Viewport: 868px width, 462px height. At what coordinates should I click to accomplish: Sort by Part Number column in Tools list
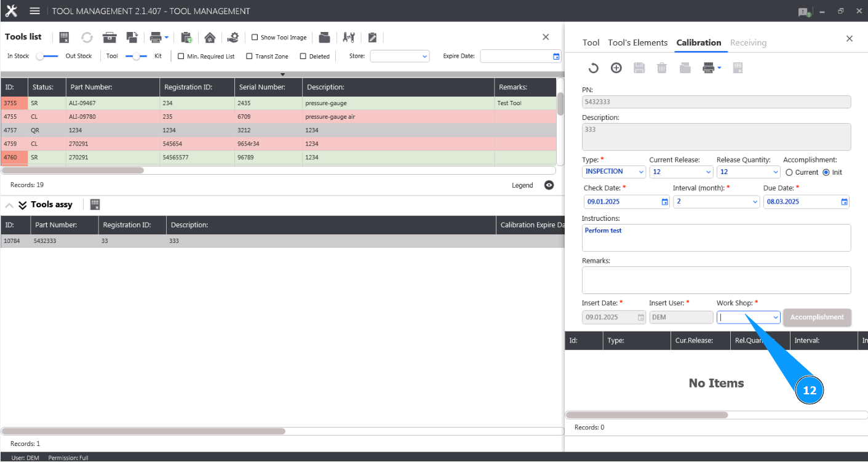113,87
